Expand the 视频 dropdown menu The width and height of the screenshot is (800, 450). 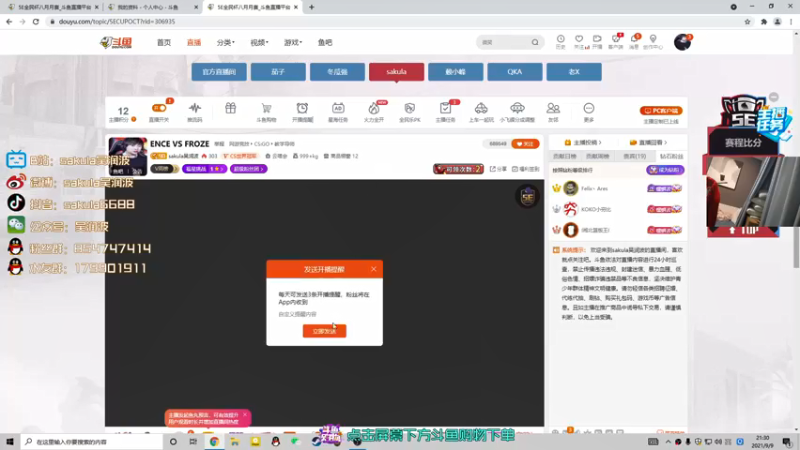click(x=259, y=42)
